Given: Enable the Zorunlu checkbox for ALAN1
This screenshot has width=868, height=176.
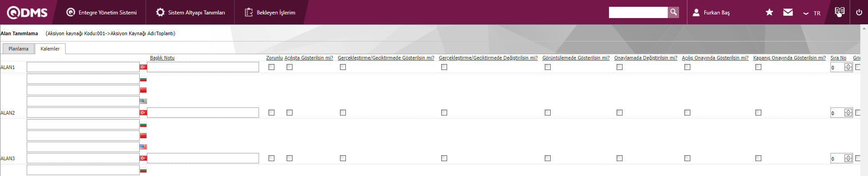Looking at the screenshot, I should tap(271, 67).
